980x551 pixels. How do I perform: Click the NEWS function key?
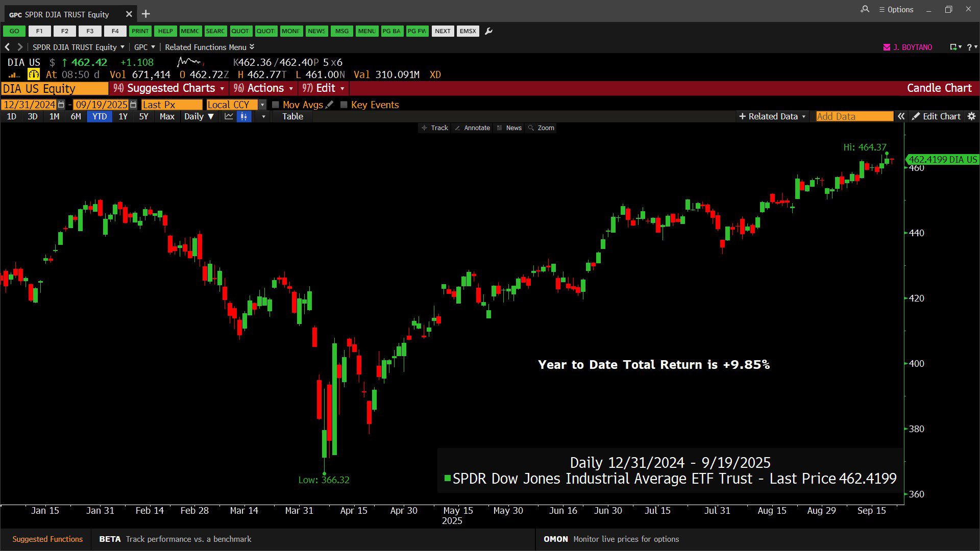(x=316, y=31)
